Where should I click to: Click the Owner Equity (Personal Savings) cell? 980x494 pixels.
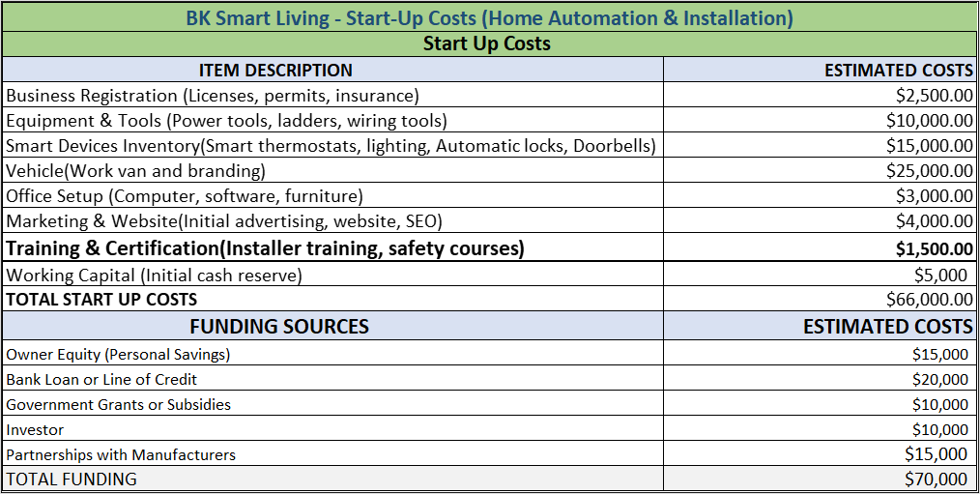click(x=118, y=354)
